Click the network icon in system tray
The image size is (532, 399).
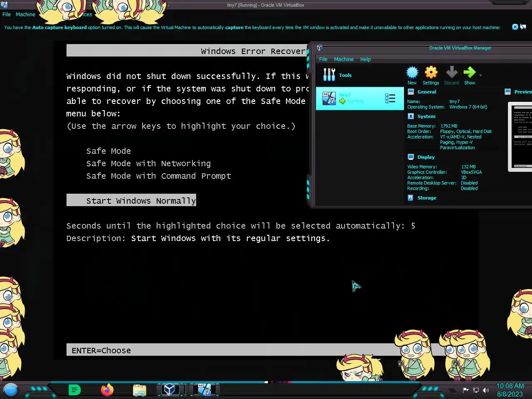[476, 390]
